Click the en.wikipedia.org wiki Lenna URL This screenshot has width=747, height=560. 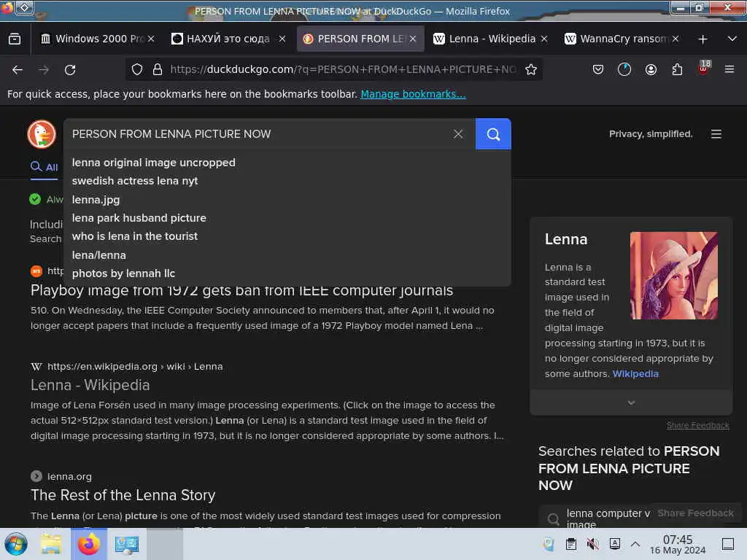135,367
